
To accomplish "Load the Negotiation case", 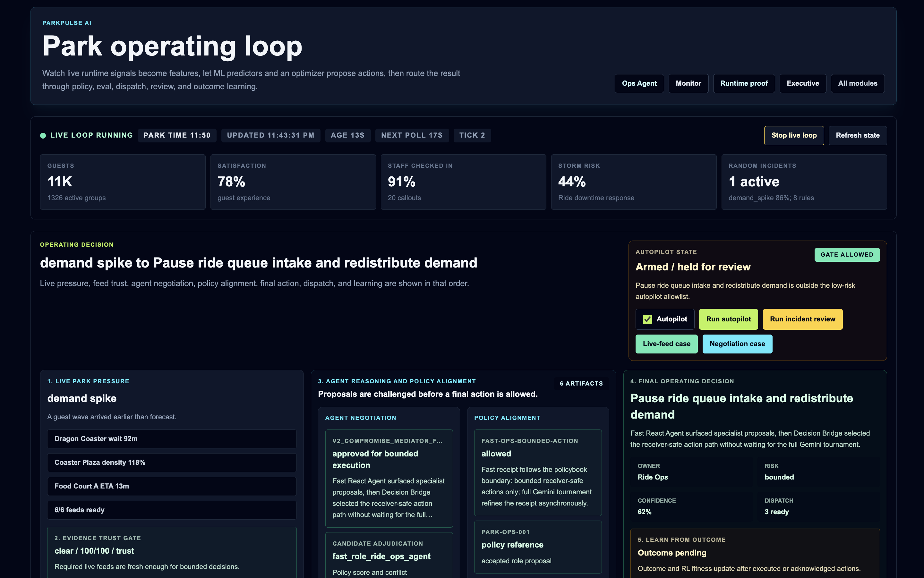I will pyautogui.click(x=737, y=344).
